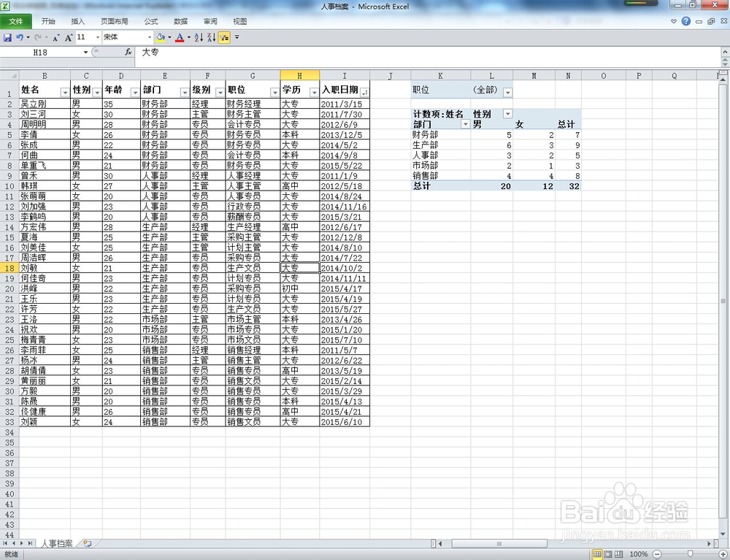Click inside the Name Box showing H18
730x560 pixels.
click(x=40, y=52)
